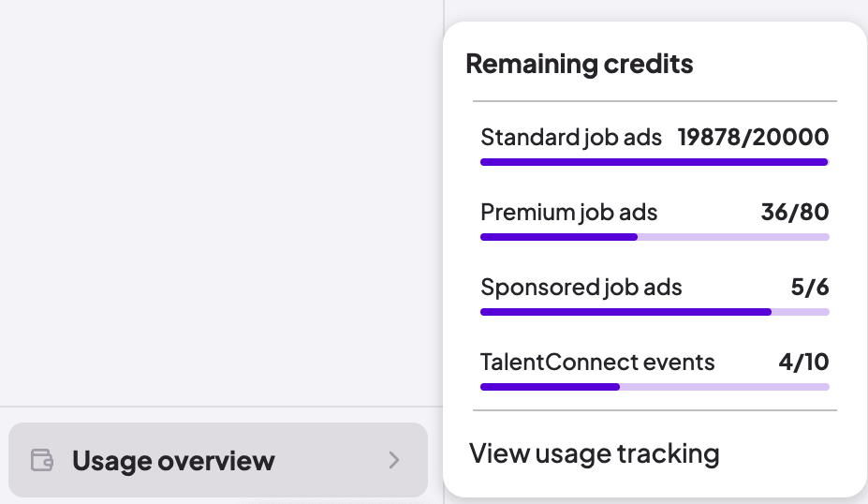Click the 36/80 premium credits count
This screenshot has height=504, width=868.
coord(795,213)
